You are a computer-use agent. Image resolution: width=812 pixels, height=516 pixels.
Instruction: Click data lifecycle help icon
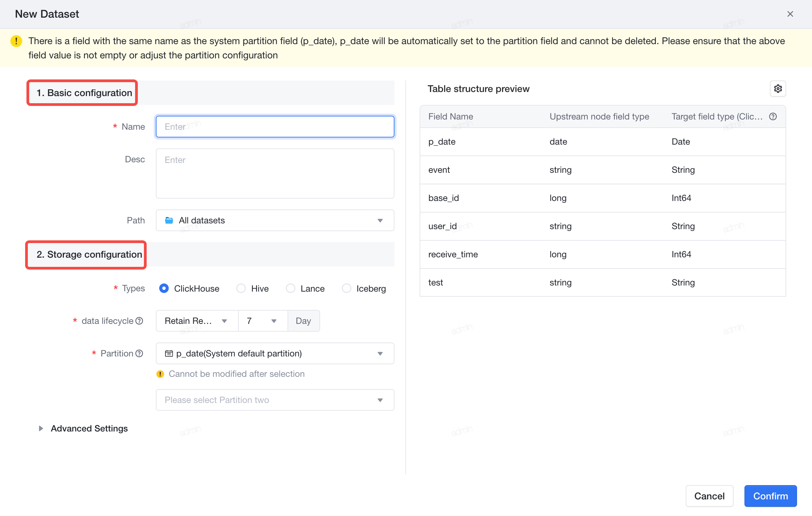[139, 321]
